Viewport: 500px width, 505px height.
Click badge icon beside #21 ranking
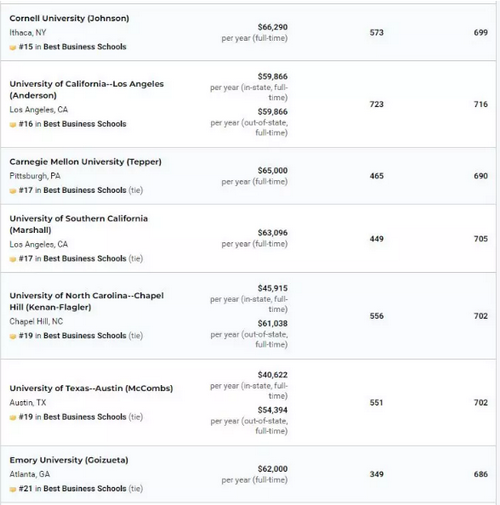tap(13, 489)
